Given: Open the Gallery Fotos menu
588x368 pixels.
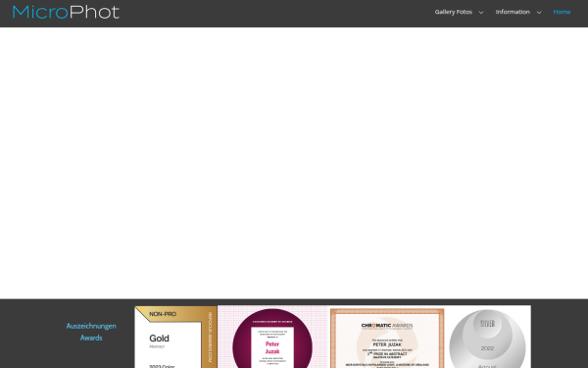Looking at the screenshot, I should [x=454, y=12].
